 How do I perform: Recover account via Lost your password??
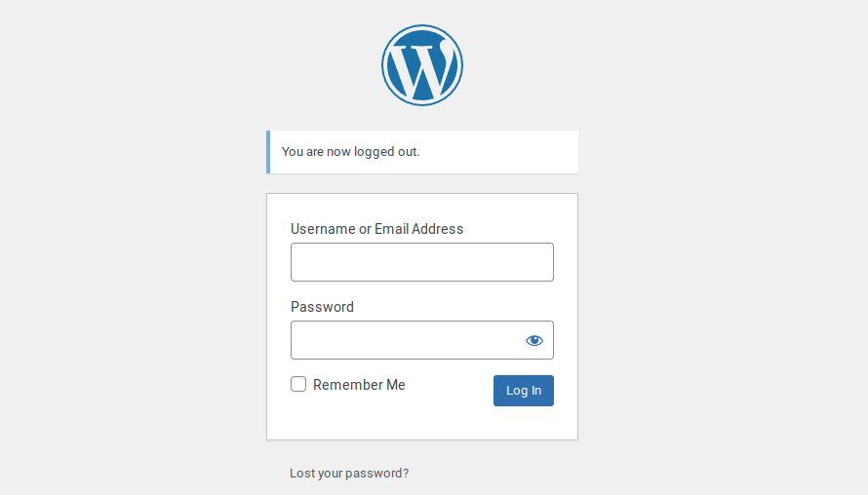349,474
